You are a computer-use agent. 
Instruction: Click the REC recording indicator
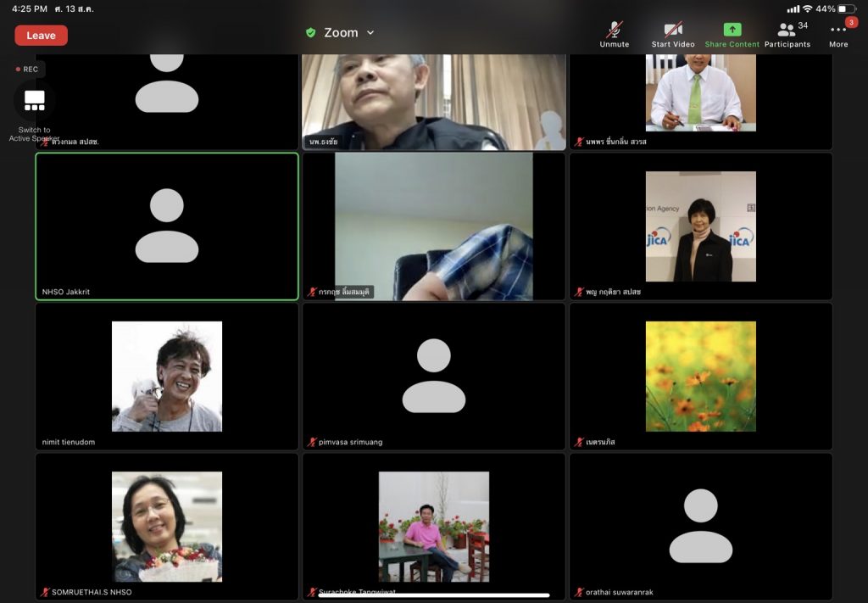26,70
